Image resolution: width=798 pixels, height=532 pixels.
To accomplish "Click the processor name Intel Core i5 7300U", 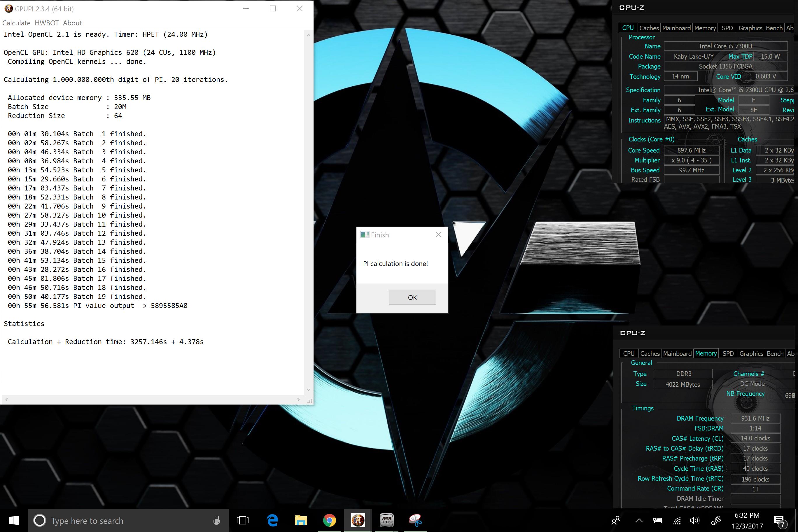I will [725, 46].
